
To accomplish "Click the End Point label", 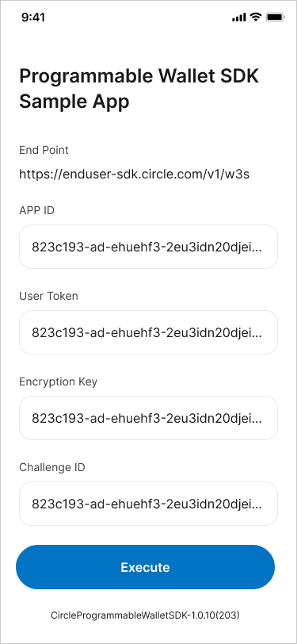I will [x=44, y=150].
